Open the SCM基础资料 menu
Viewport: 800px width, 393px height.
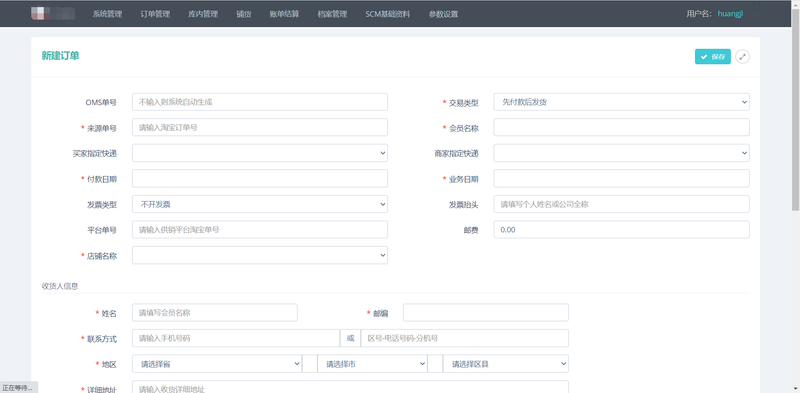[388, 14]
